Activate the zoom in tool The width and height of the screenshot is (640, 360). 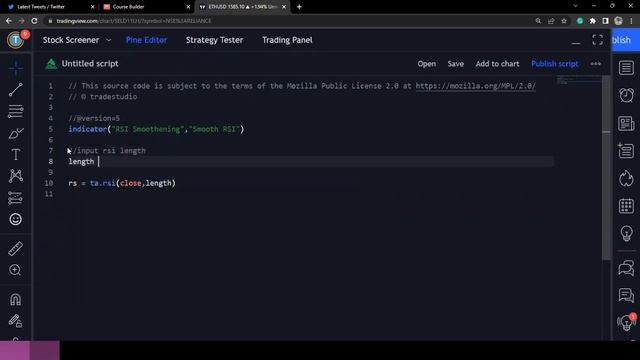[x=16, y=270]
